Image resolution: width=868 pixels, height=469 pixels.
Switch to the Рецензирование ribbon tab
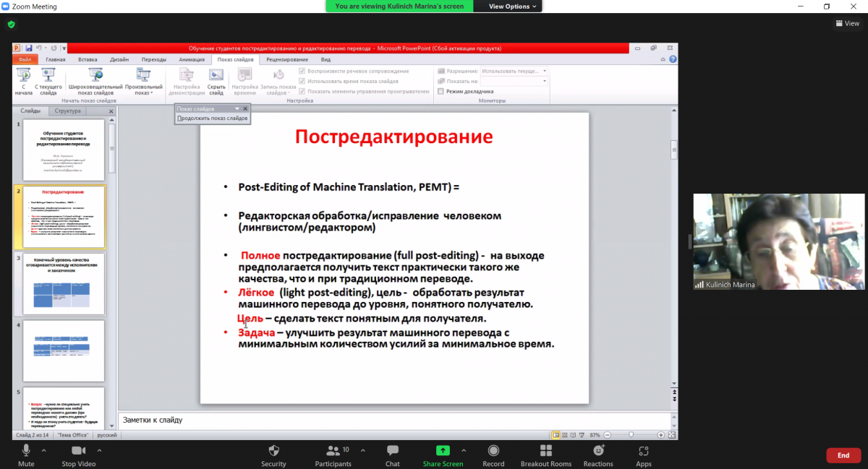coord(287,60)
